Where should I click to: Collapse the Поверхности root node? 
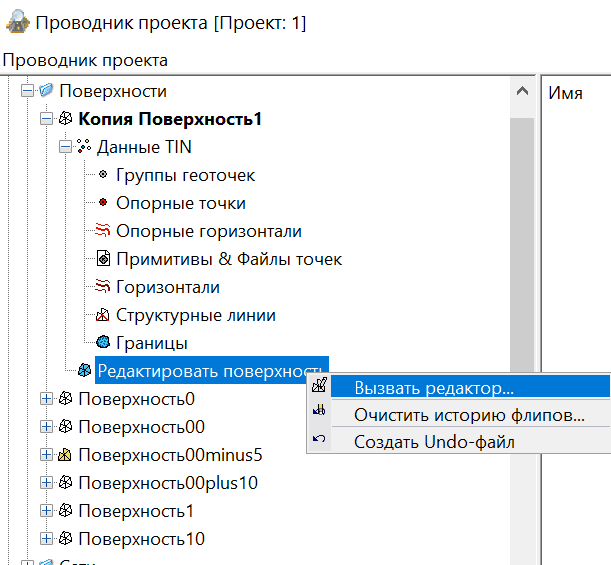27,91
